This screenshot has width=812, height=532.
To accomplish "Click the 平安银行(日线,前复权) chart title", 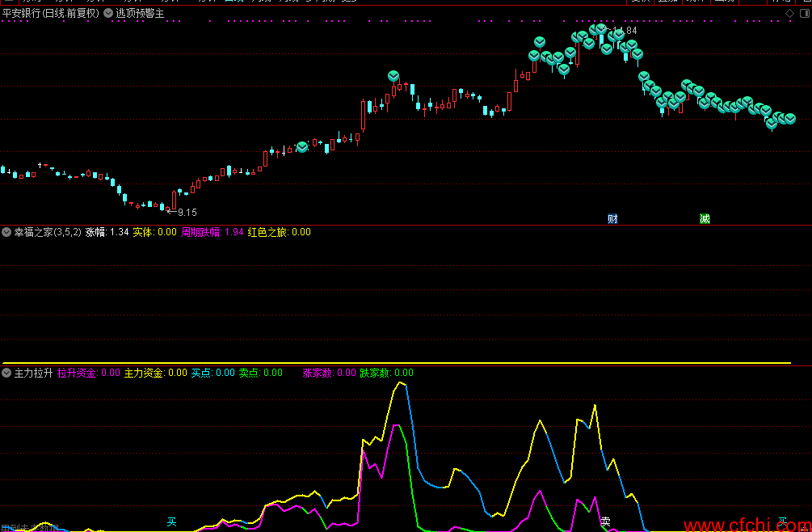I will click(x=51, y=13).
